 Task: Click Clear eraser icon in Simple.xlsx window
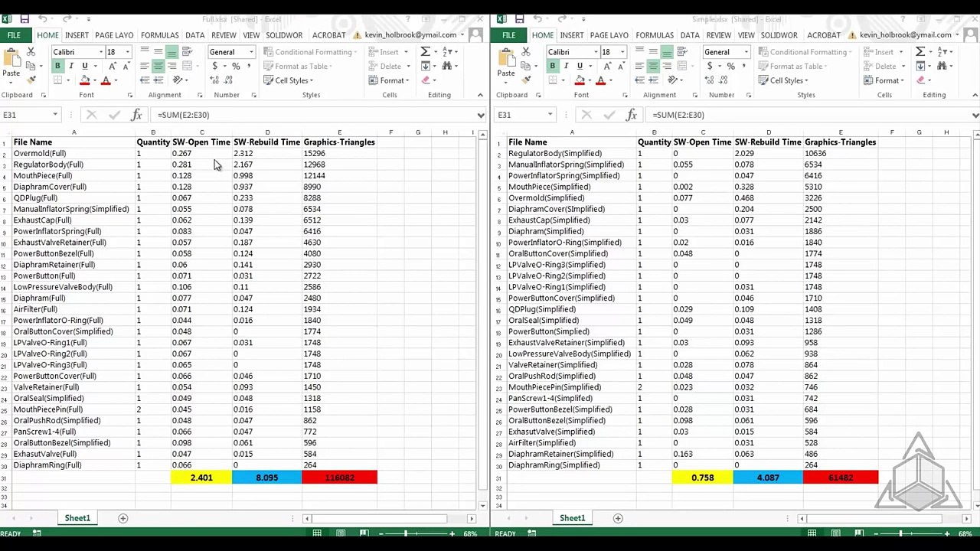920,80
